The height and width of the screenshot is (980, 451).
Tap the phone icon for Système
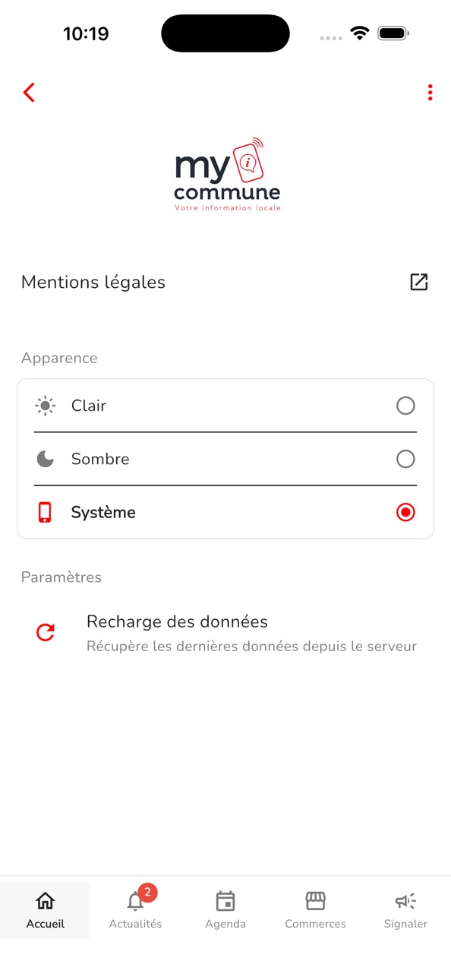coord(45,512)
